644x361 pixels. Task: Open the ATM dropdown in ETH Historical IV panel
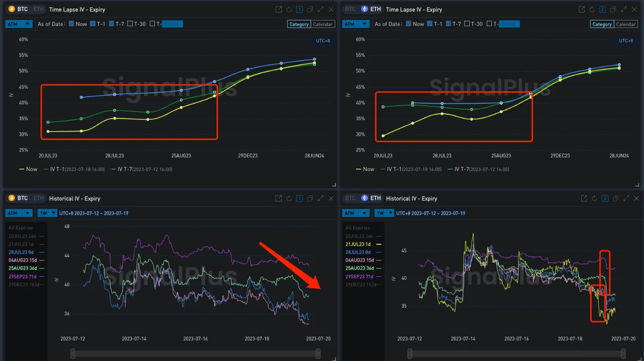[356, 213]
